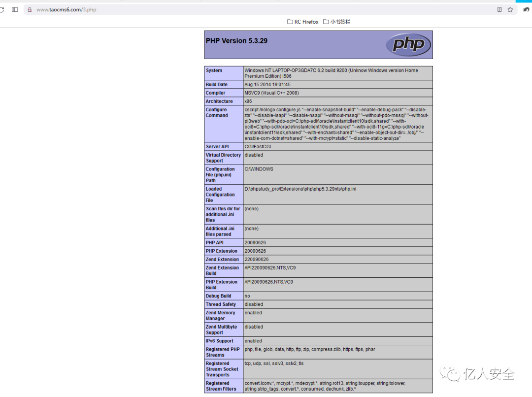Click the Zend Memory Manager label

click(x=221, y=316)
